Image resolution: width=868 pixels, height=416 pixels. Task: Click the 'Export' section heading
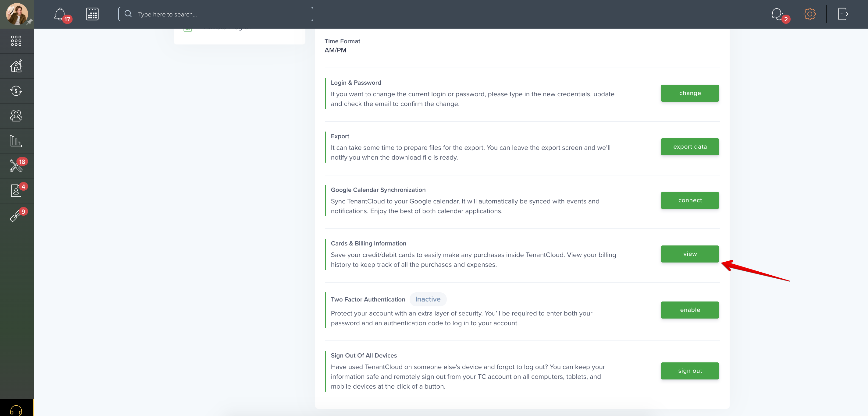[x=340, y=136]
